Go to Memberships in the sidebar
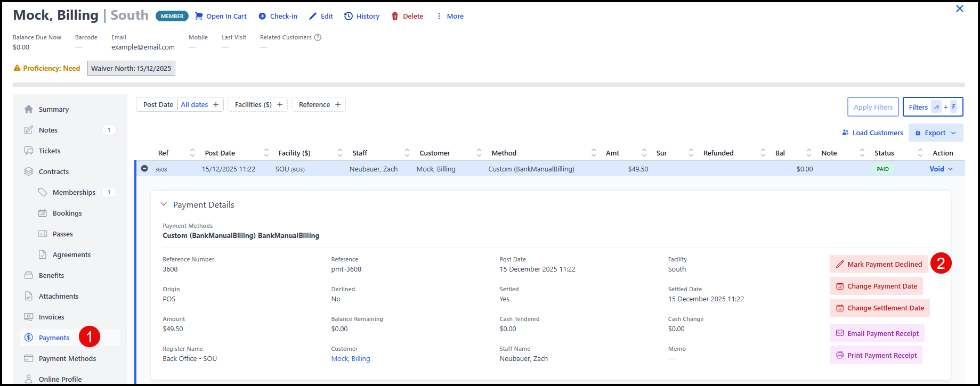 74,192
